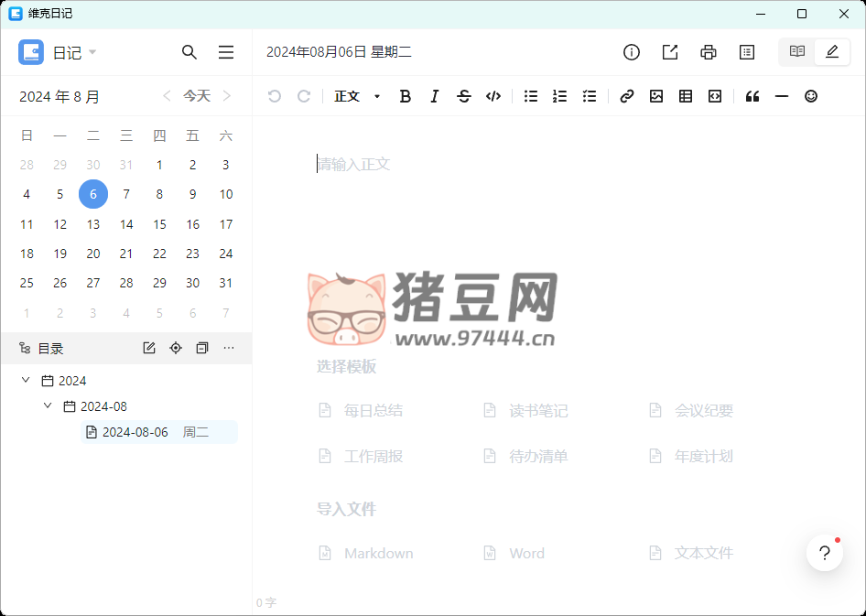
Task: Click the 2024 年 8 月 month label
Action: [x=60, y=97]
